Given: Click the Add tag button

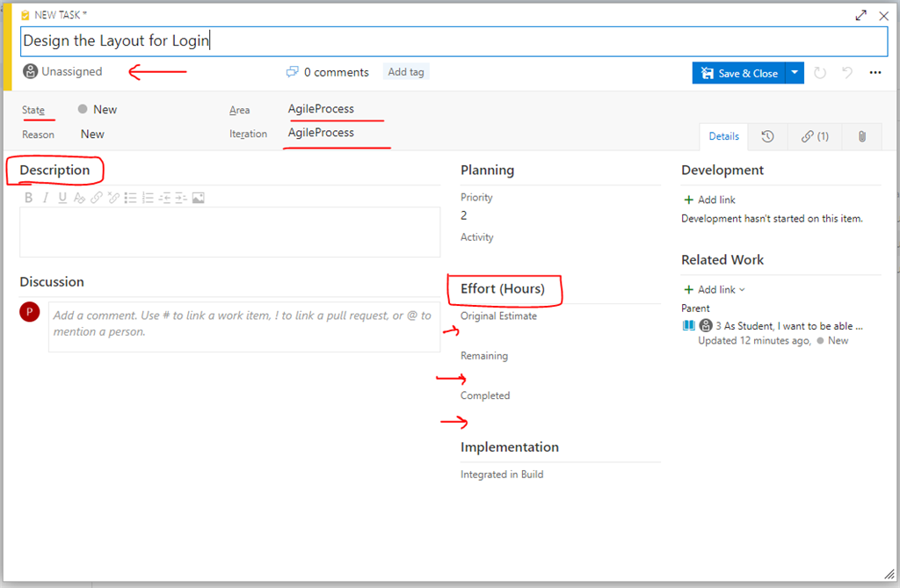Looking at the screenshot, I should 406,72.
